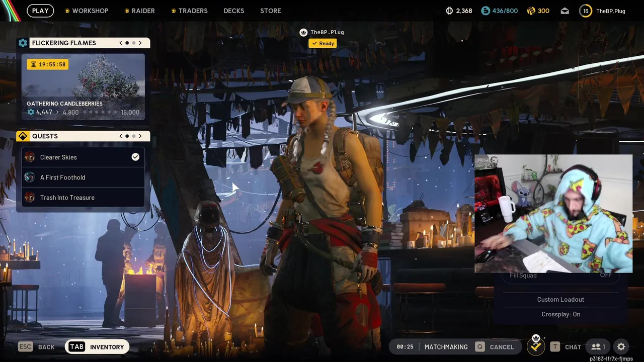Click the blue token icon beside 436/800

(486, 11)
